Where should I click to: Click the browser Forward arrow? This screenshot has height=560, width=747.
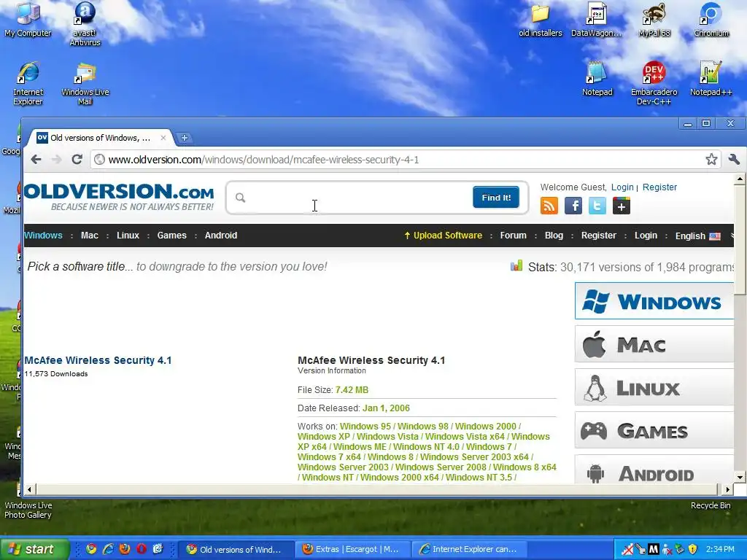point(56,160)
